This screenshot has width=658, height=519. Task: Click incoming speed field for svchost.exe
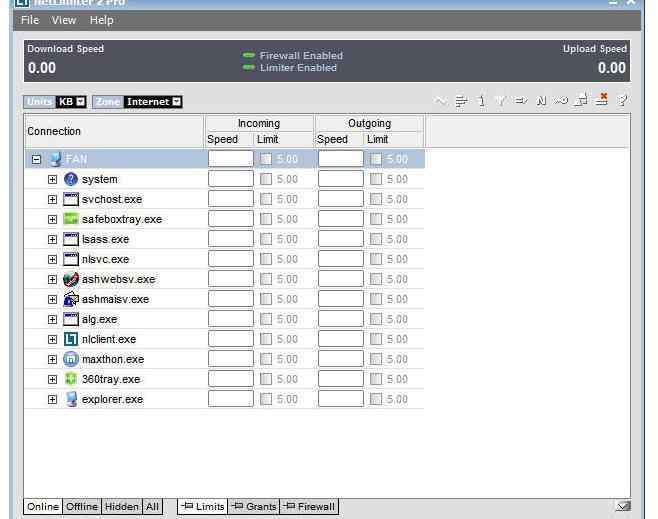(x=231, y=199)
